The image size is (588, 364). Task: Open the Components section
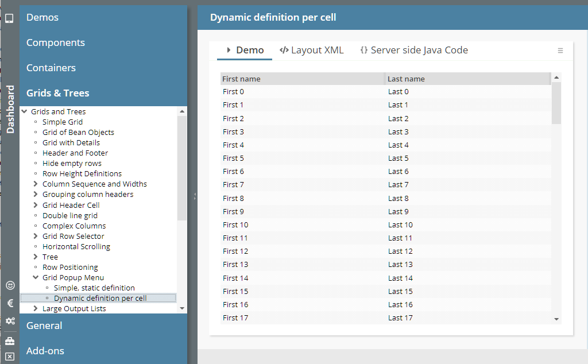click(x=56, y=42)
